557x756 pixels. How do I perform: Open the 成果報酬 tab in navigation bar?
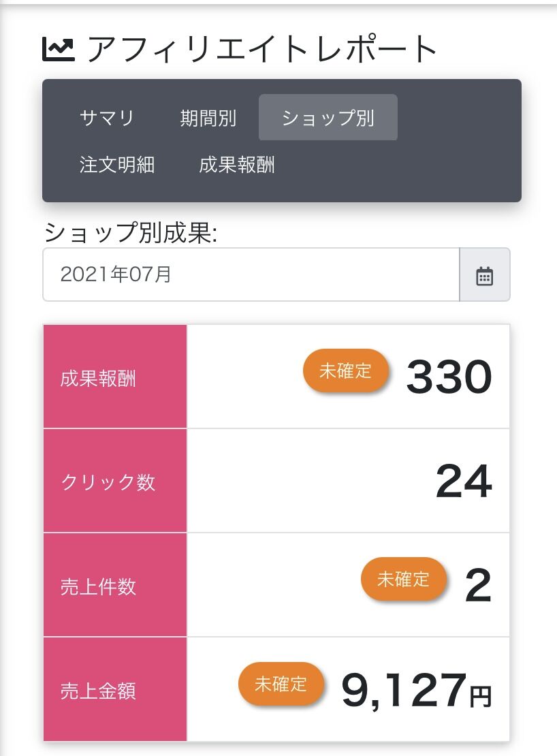[237, 165]
